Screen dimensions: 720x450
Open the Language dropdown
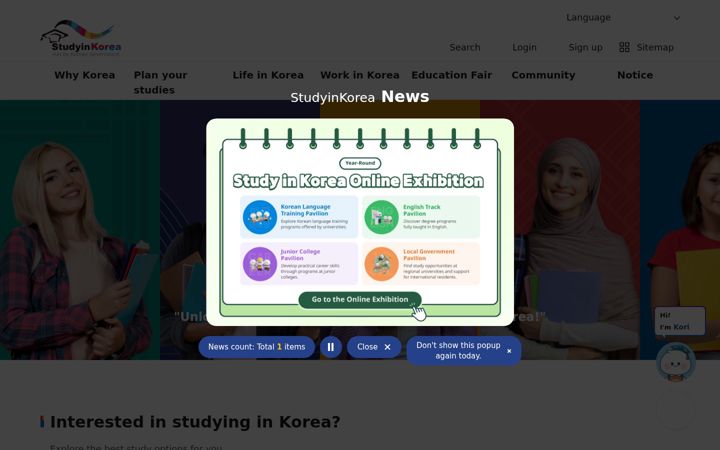tap(623, 18)
